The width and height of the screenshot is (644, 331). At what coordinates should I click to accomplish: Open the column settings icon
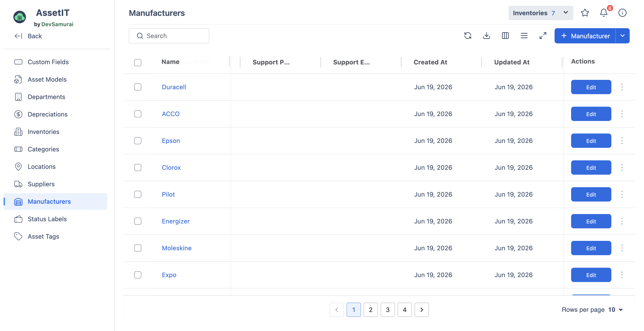[505, 36]
